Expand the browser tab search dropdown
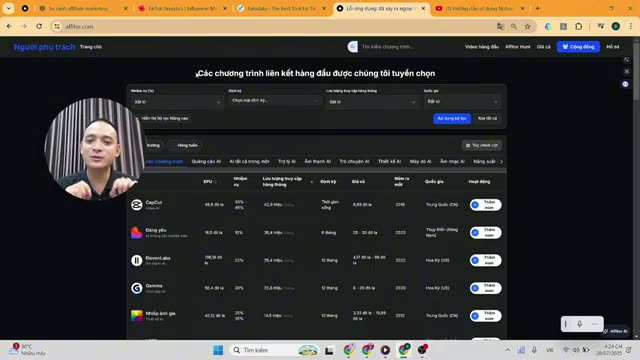Image resolution: width=640 pixels, height=360 pixels. (x=9, y=8)
